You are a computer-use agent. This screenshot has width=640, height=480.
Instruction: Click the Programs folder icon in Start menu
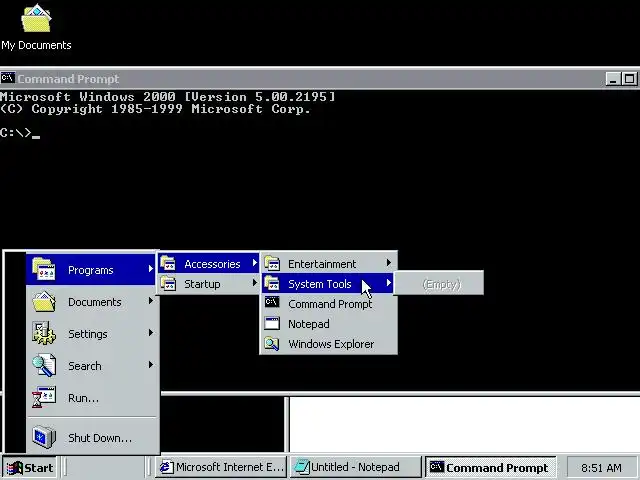44,269
